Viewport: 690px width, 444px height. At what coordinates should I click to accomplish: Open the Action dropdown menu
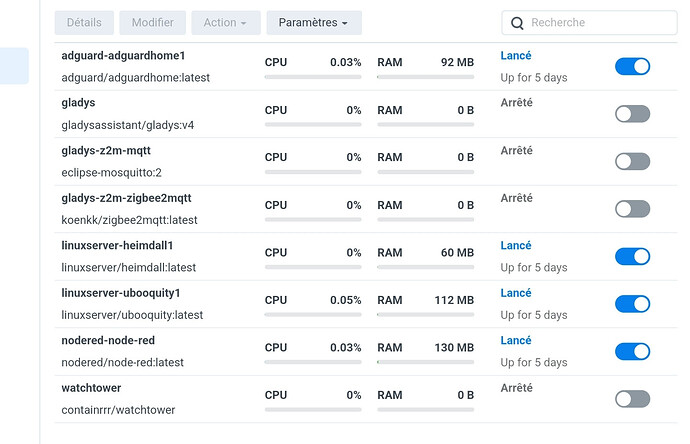(226, 23)
